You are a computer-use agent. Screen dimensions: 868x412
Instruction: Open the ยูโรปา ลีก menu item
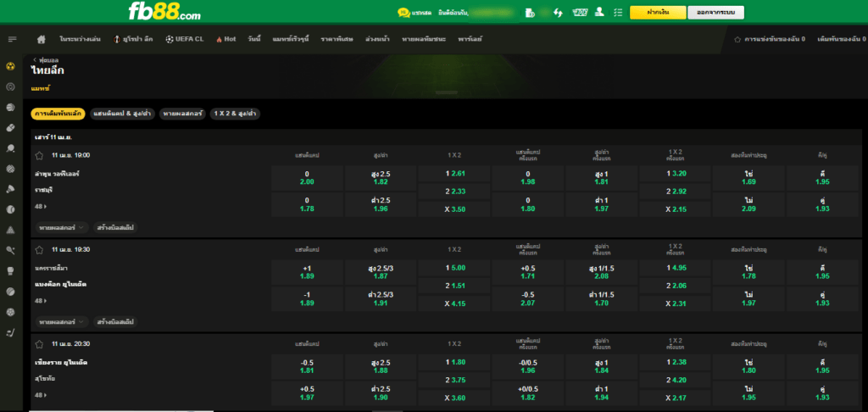(133, 39)
